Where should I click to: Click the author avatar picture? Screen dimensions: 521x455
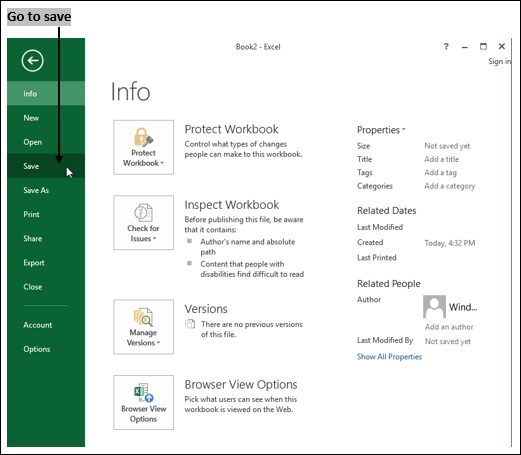(x=434, y=306)
